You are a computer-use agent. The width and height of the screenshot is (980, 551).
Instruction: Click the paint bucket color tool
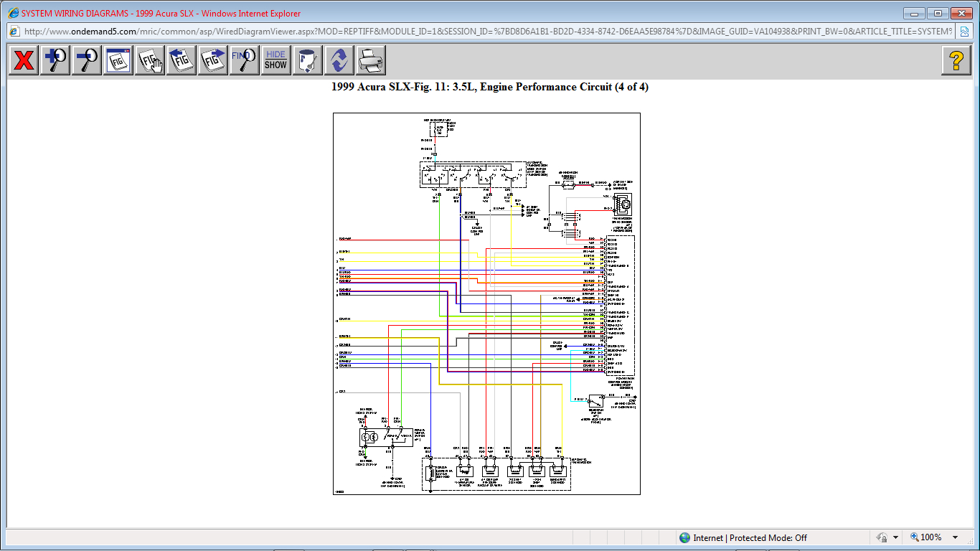tap(307, 60)
